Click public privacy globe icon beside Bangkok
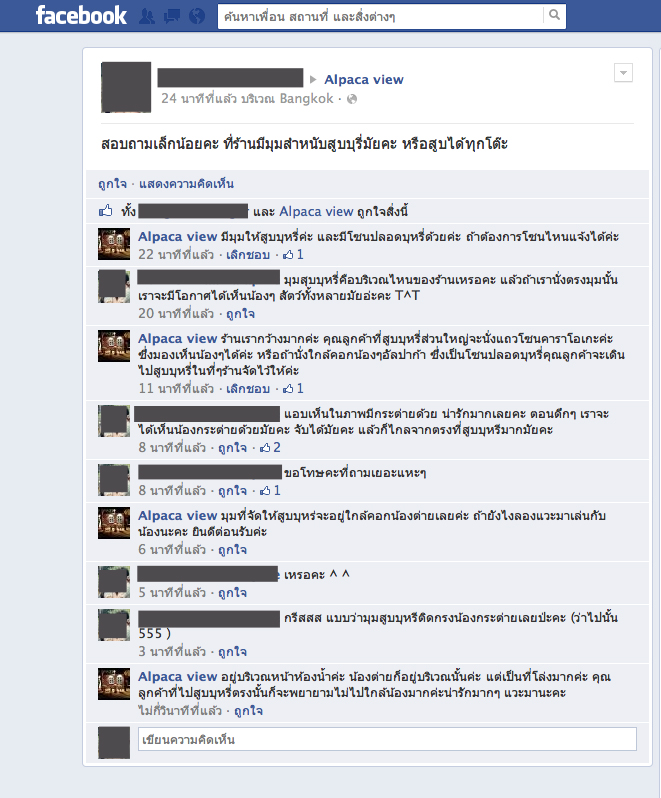 click(352, 99)
